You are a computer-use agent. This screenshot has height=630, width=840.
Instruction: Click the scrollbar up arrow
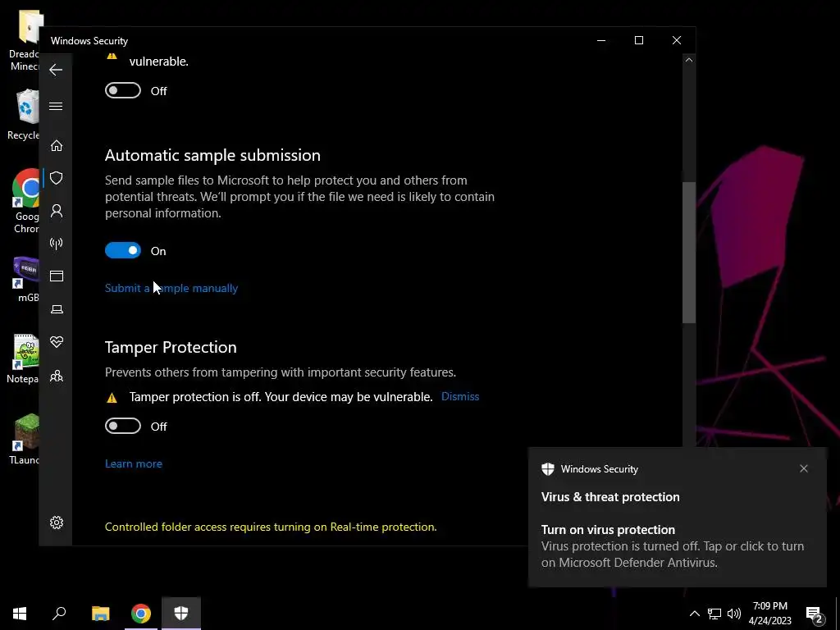point(689,60)
